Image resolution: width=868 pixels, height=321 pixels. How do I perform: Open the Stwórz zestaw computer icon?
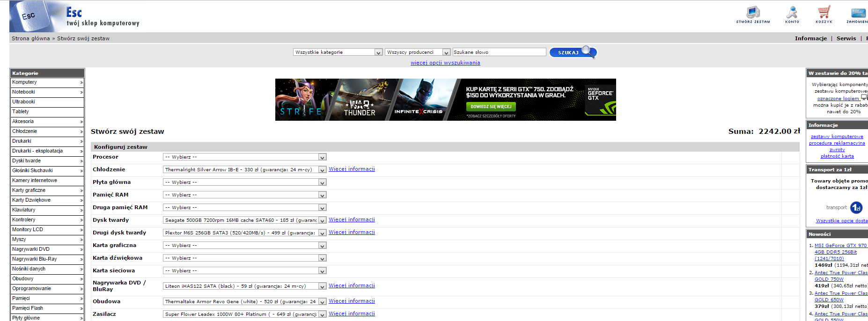click(x=753, y=15)
